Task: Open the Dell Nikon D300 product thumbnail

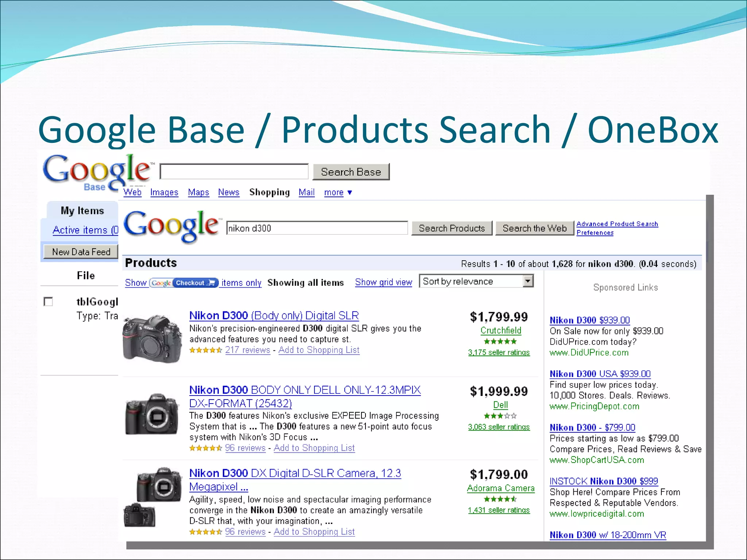Action: (x=152, y=414)
